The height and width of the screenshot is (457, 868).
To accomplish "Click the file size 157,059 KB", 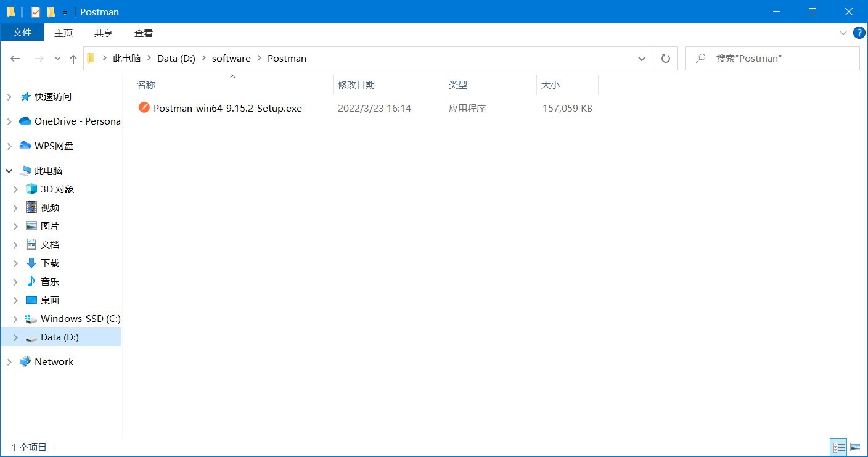I will point(567,109).
